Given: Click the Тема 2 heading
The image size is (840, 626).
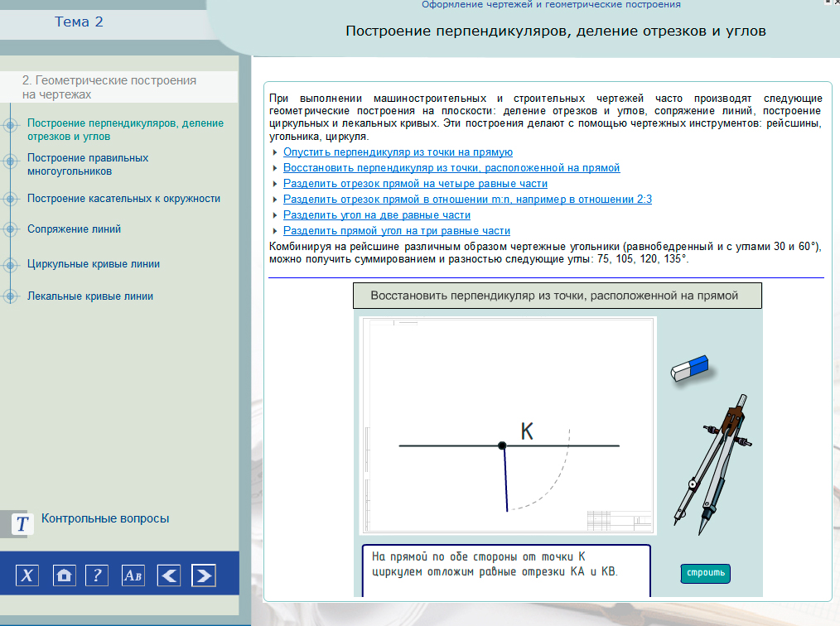Looking at the screenshot, I should point(79,22).
